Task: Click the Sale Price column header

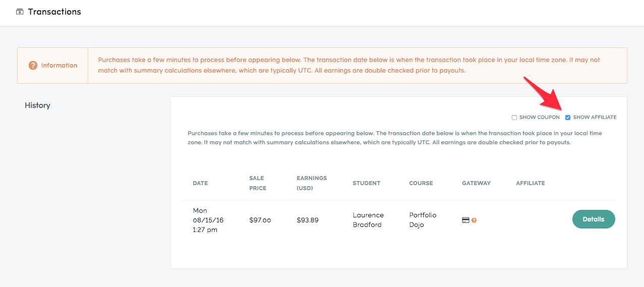Action: click(x=258, y=183)
